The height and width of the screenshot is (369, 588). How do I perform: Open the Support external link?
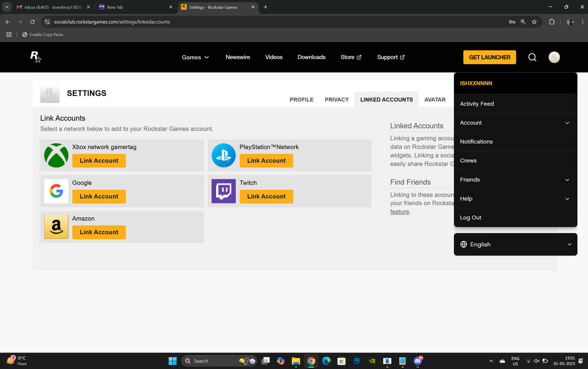click(391, 57)
